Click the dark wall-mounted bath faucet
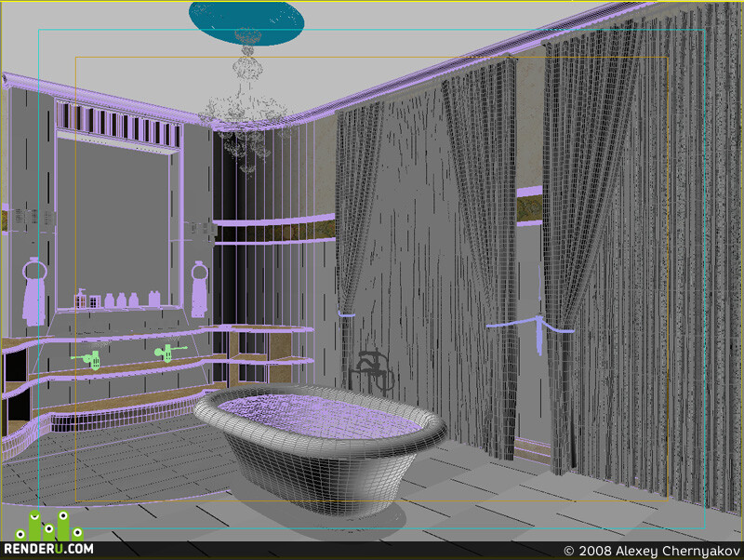744x560 pixels. tap(369, 367)
